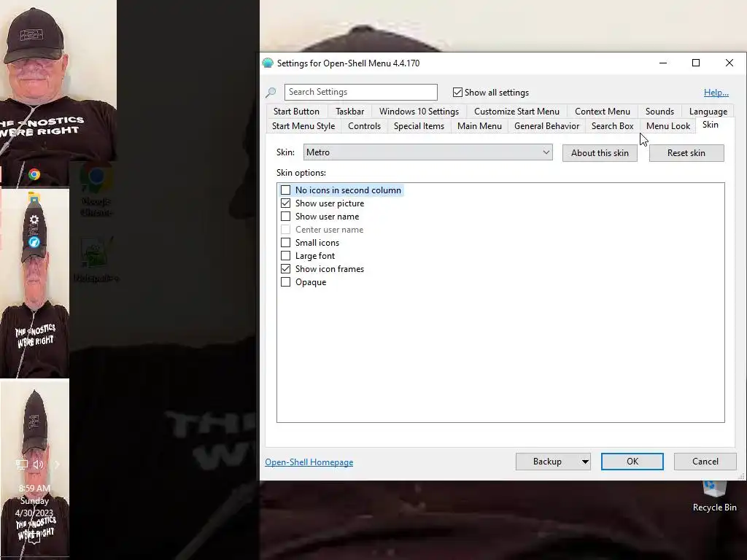This screenshot has height=560, width=747.
Task: Open the Menu Look tab
Action: [668, 126]
